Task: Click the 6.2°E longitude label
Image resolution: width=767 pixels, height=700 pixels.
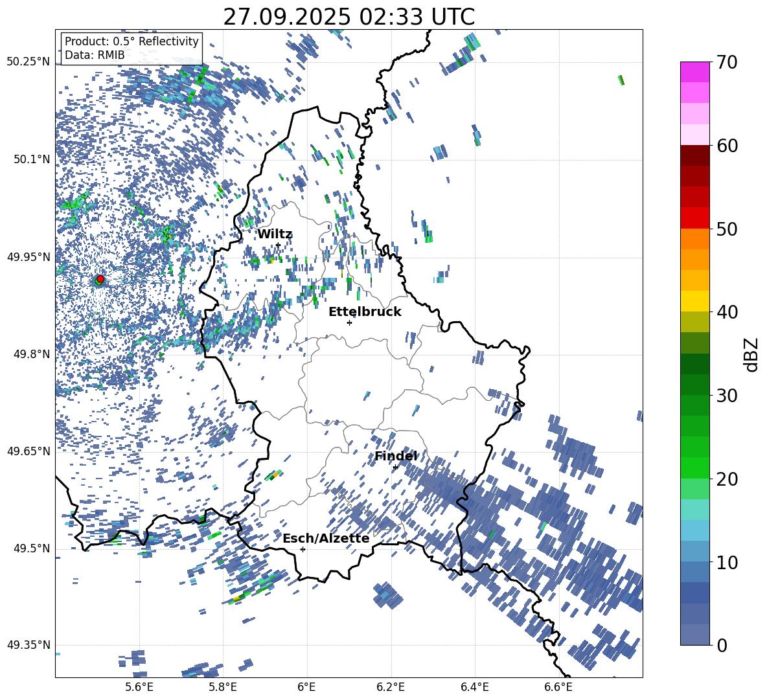Action: tap(391, 687)
